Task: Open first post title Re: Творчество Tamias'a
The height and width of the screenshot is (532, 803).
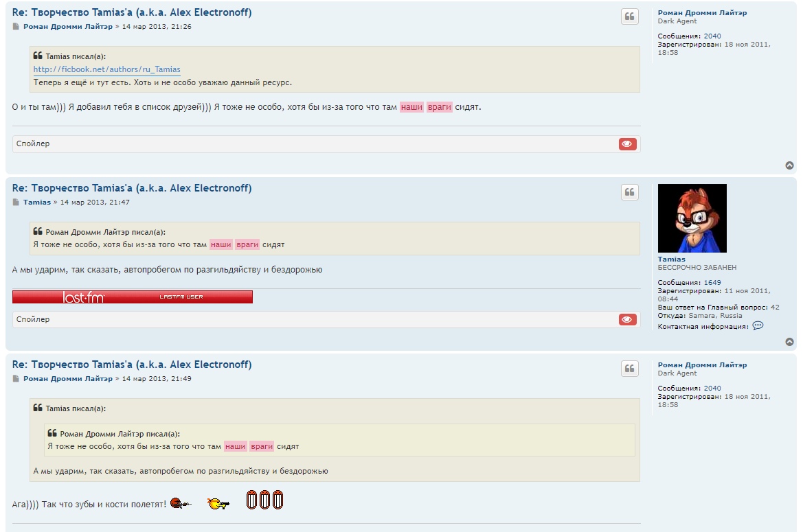Action: click(132, 12)
